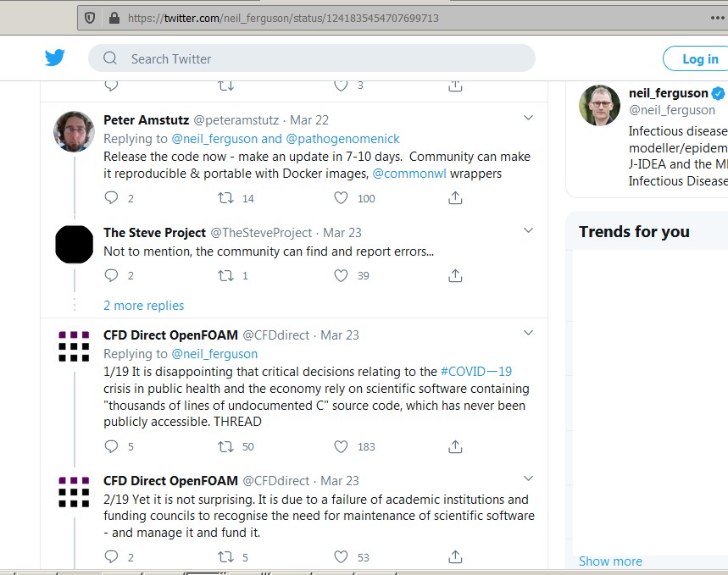Image resolution: width=728 pixels, height=575 pixels.
Task: Retweet CFD Direct's 1/19 tweet
Action: 226,446
